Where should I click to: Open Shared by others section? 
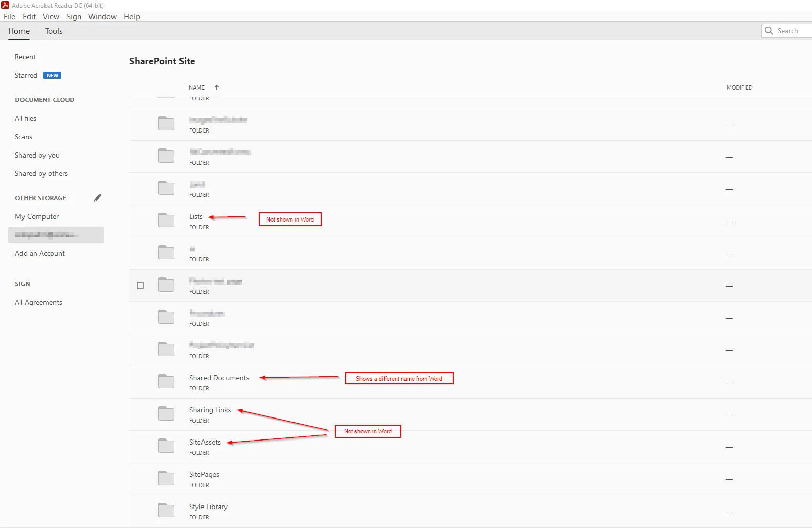[x=41, y=173]
